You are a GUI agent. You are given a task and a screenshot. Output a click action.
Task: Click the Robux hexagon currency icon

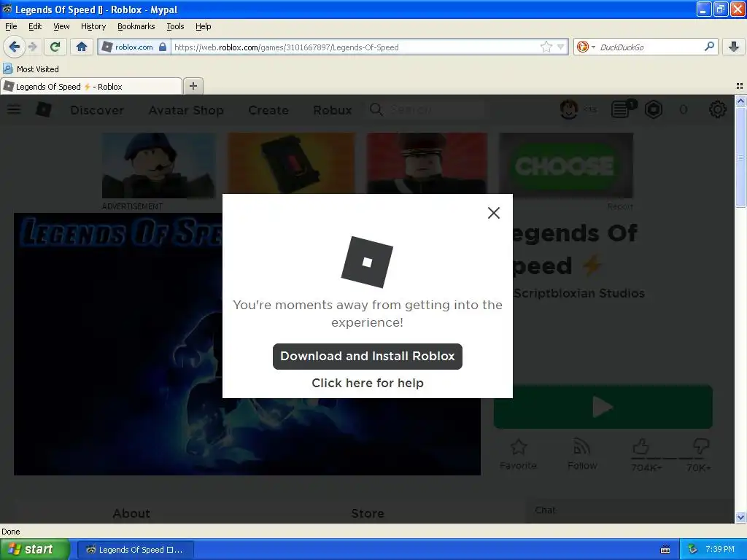(x=654, y=109)
